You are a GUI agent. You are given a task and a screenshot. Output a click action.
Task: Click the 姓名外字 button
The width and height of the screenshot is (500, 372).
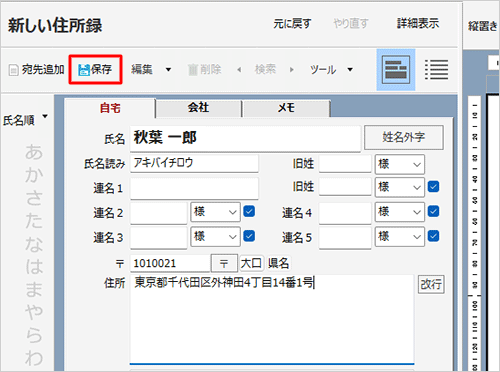[404, 137]
